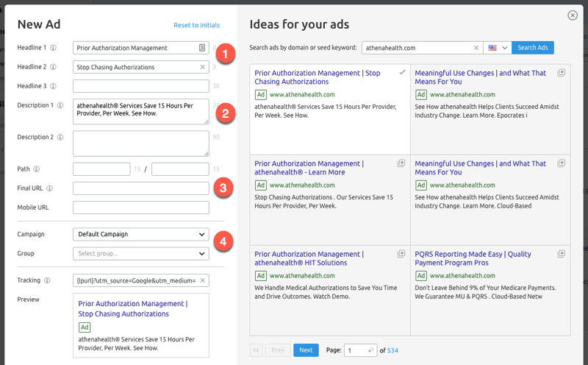This screenshot has height=365, width=588.
Task: Add the 'athenahealth® - Learn More' ad via its plus icon
Action: click(401, 163)
